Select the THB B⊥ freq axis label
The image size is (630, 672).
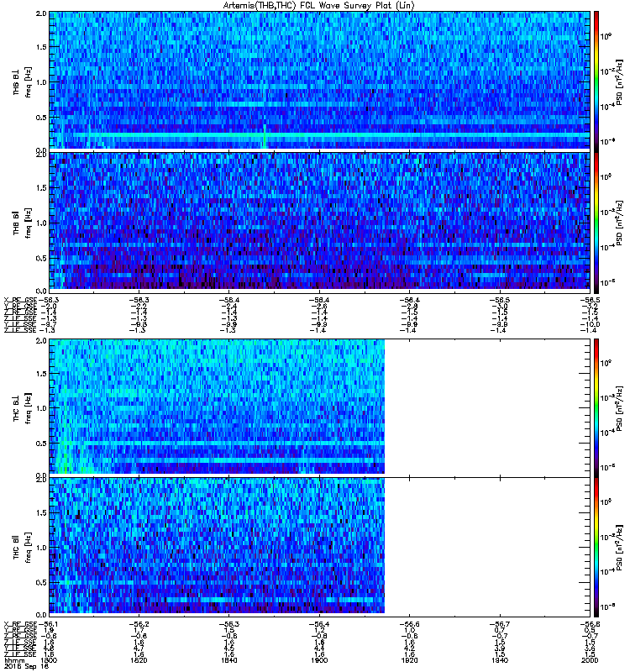[x=23, y=81]
